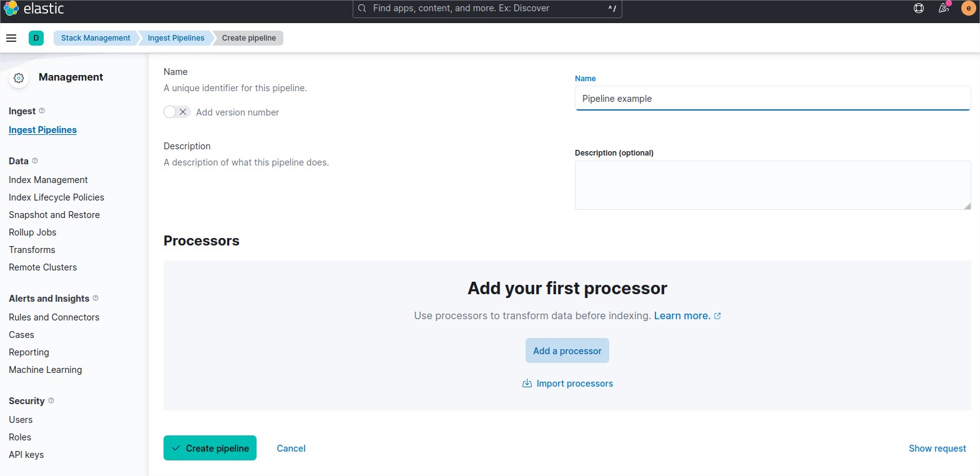
Task: Open the hamburger navigation menu
Action: (x=11, y=38)
